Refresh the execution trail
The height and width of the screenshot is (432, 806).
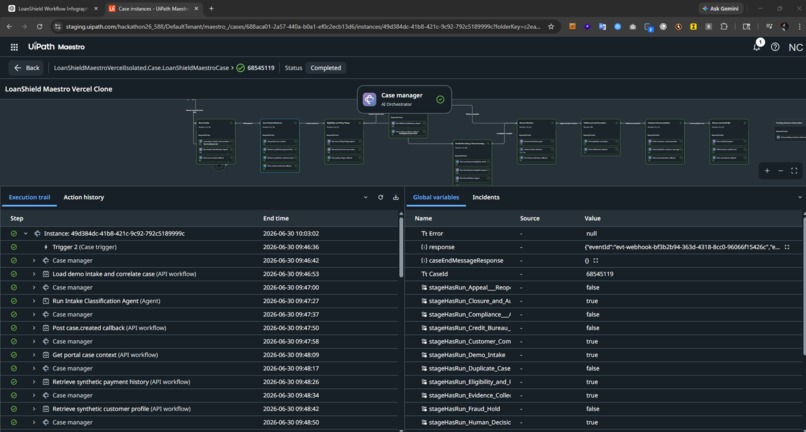pyautogui.click(x=380, y=197)
